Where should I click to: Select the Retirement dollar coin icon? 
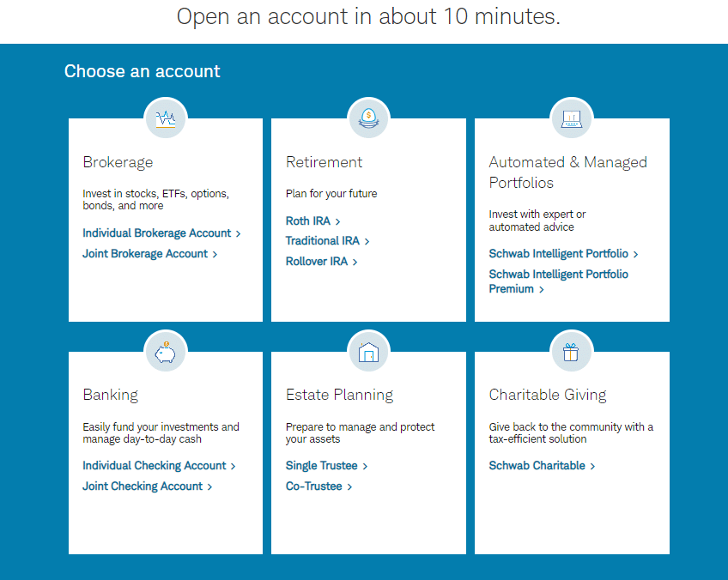point(368,118)
